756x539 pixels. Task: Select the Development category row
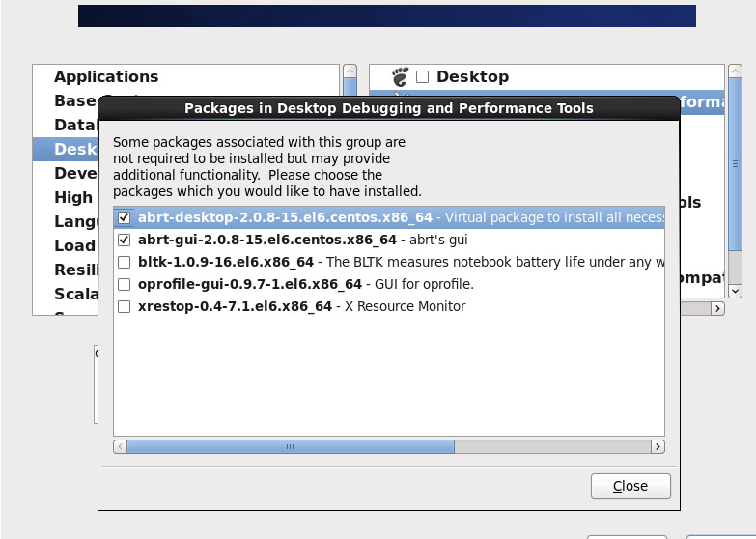pos(66,173)
